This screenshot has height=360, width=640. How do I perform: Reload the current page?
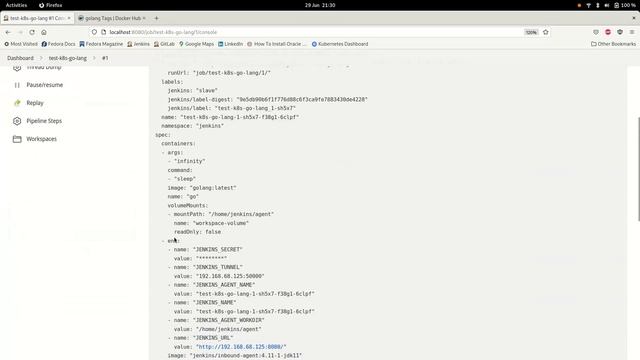32,32
